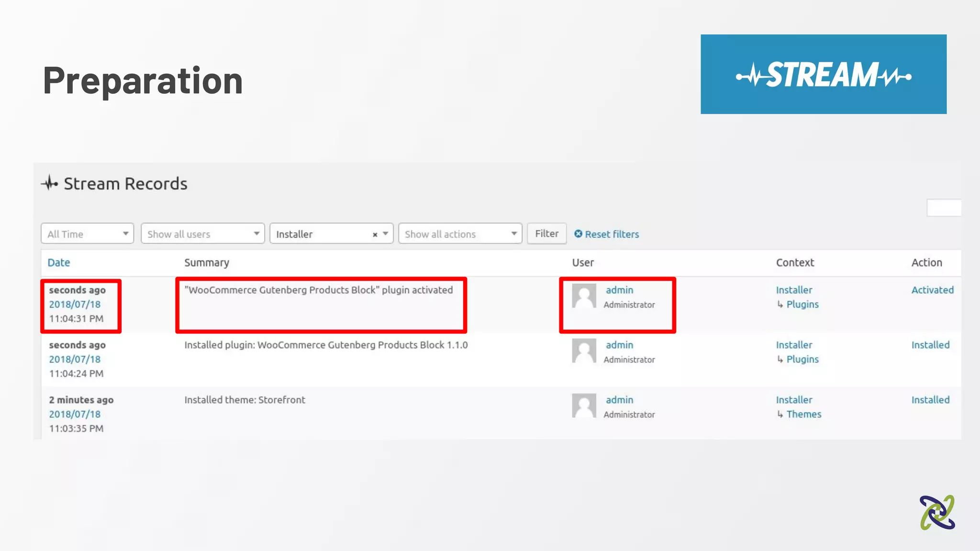Expand the Show all users dropdown
Image resolution: width=980 pixels, height=551 pixels.
[202, 234]
